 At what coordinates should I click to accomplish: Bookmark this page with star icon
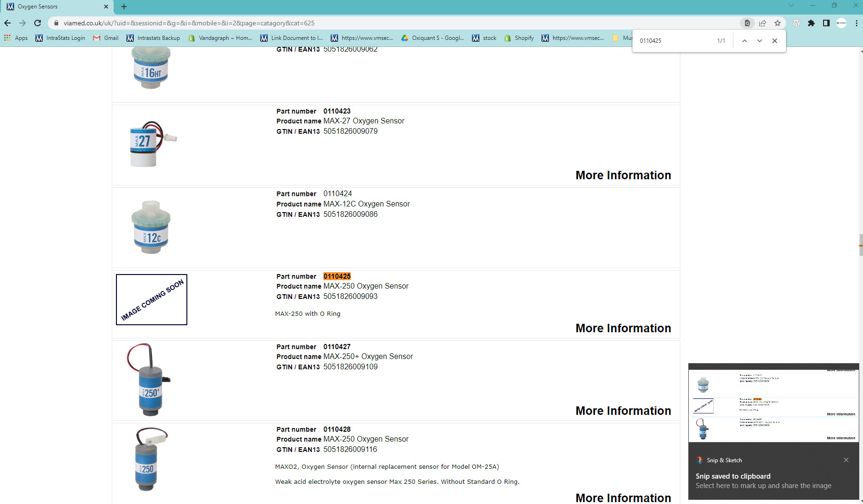[x=778, y=23]
